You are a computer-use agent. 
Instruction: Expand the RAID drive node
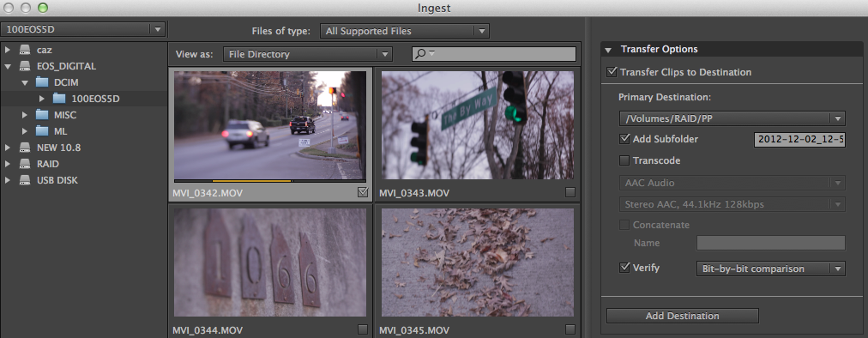(x=7, y=164)
